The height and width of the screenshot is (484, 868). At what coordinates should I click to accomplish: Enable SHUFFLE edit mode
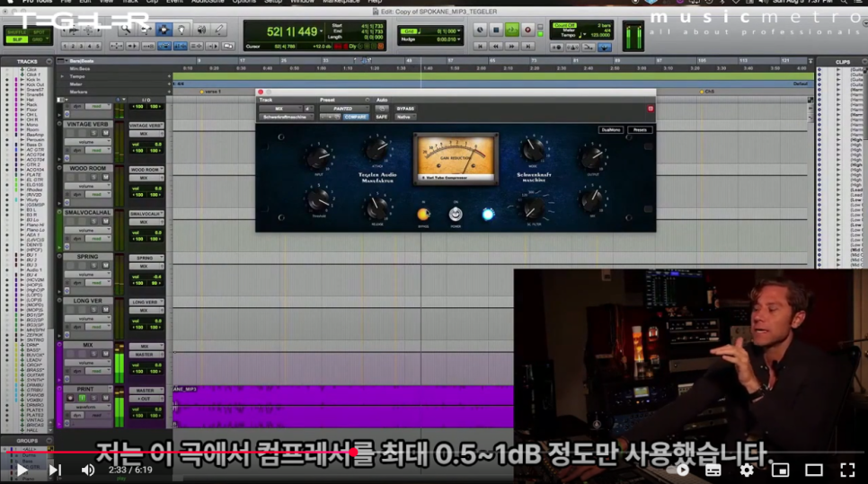[16, 32]
